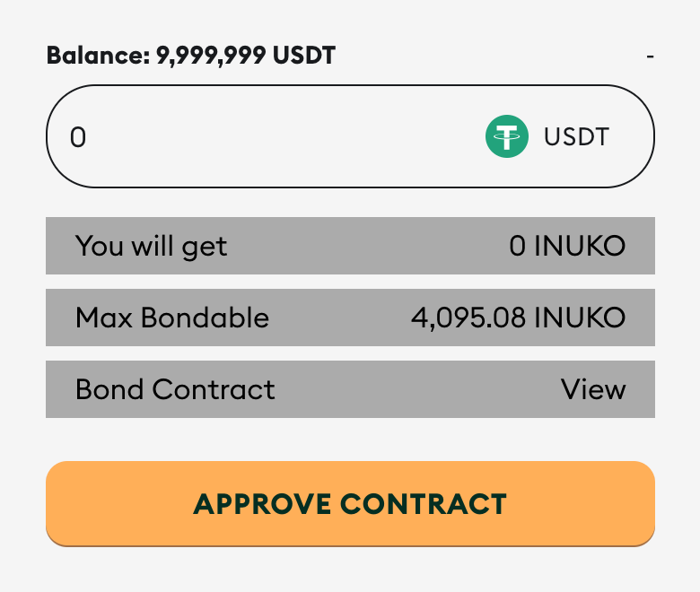The image size is (700, 592).
Task: Click the word INUKO in Max Bondable row
Action: pos(580,318)
